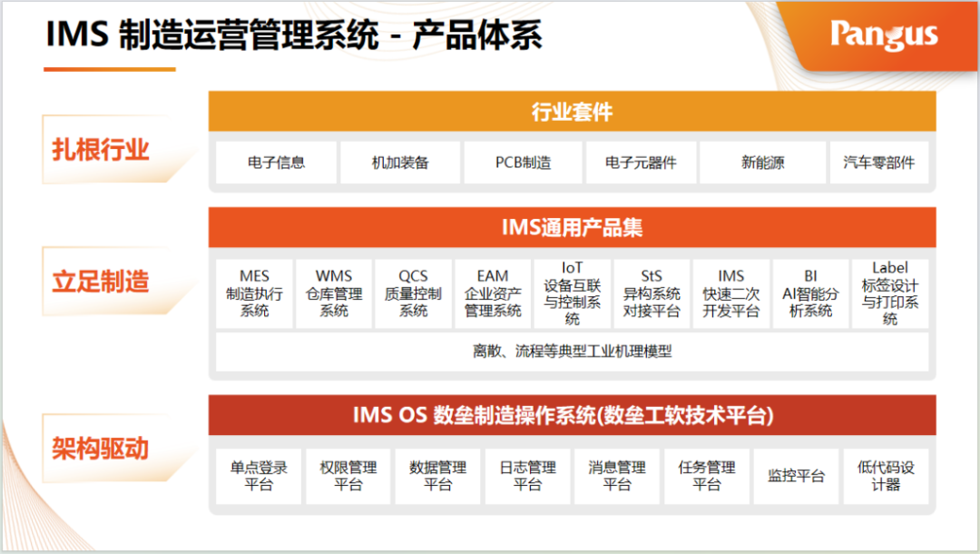Click the 消息管理平台 box
Viewport: 980px width, 554px height.
(x=617, y=476)
